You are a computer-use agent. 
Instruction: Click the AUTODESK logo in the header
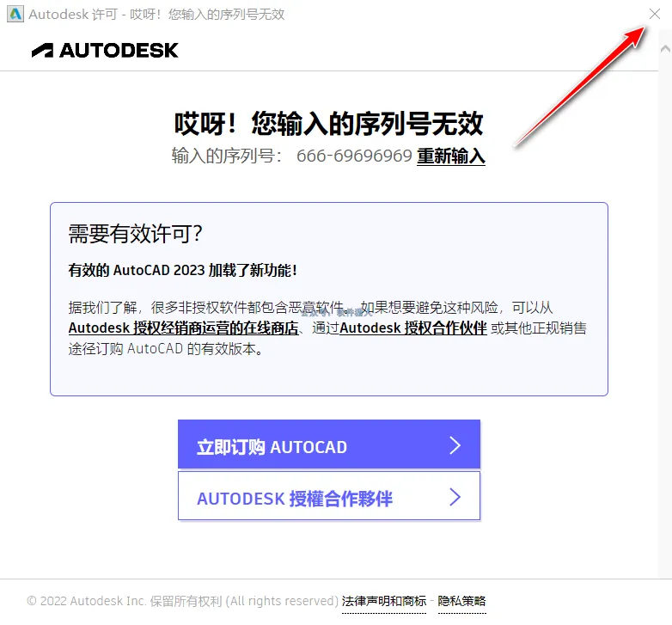(x=105, y=50)
